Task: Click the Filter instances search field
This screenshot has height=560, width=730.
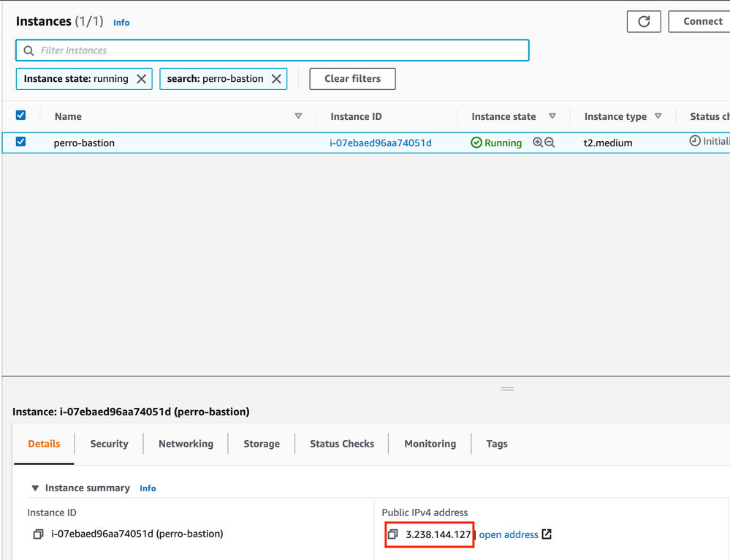Action: (x=273, y=50)
